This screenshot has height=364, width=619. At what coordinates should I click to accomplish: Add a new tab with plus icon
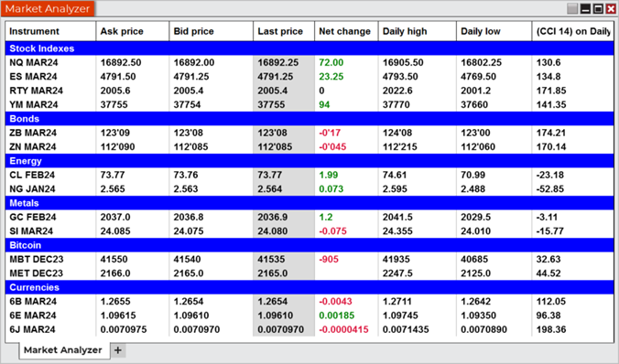coord(117,349)
